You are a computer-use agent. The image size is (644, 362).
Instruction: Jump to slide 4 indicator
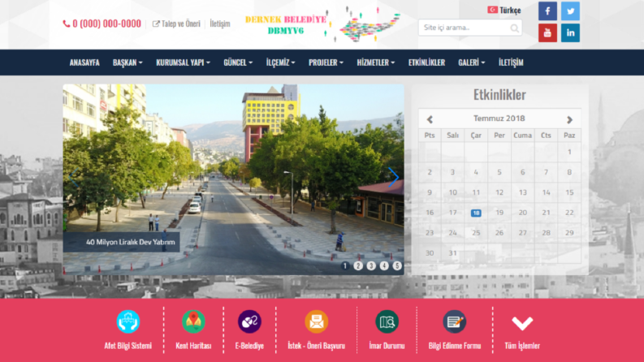point(384,266)
